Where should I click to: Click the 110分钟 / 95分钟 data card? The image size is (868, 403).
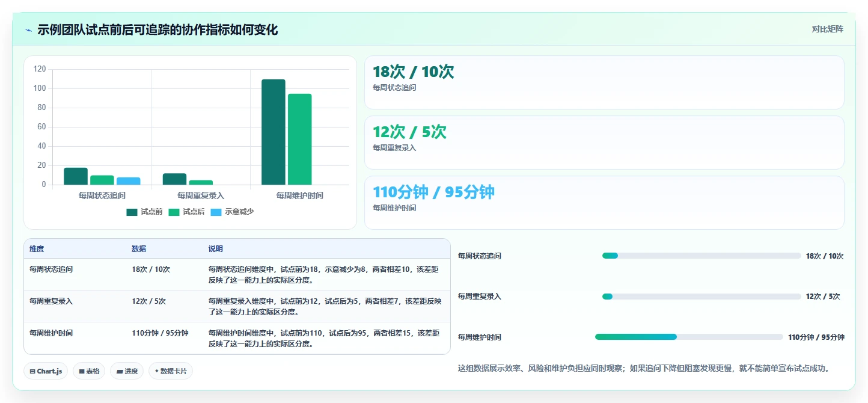point(604,203)
